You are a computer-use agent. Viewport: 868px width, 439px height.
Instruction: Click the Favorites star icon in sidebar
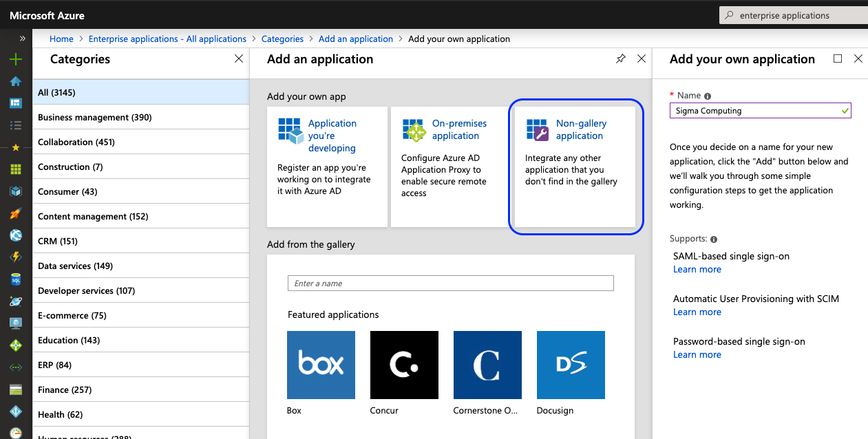pyautogui.click(x=16, y=147)
